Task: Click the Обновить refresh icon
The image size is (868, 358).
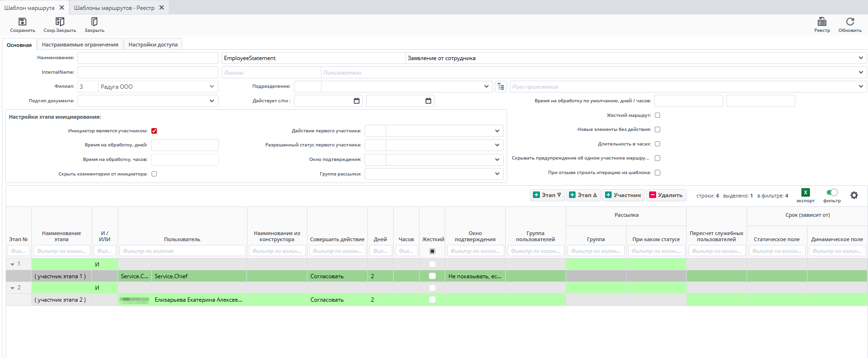Action: point(850,22)
